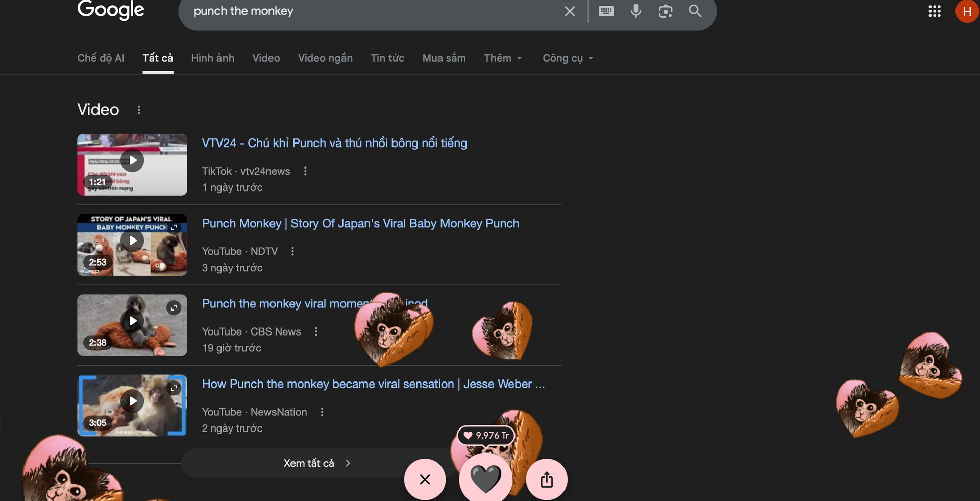The height and width of the screenshot is (501, 980).
Task: Share the monkey heart animation
Action: [546, 480]
